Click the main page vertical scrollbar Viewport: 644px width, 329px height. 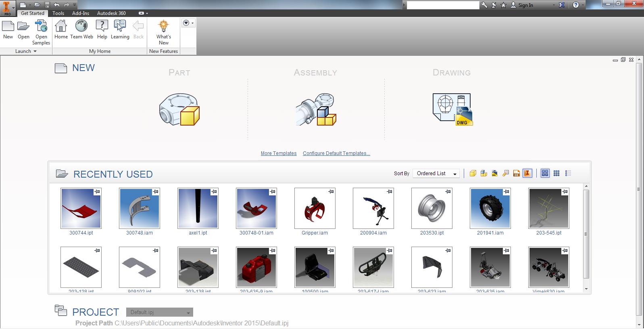pyautogui.click(x=639, y=190)
